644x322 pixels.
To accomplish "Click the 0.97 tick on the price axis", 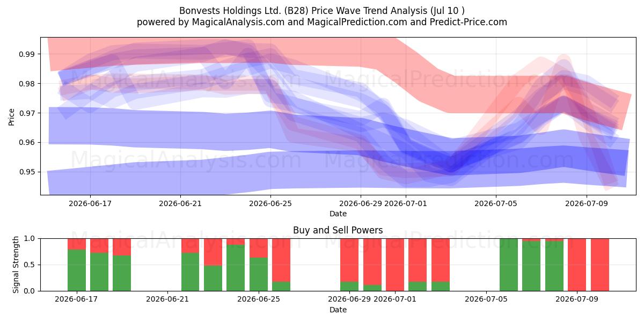I will [27, 113].
